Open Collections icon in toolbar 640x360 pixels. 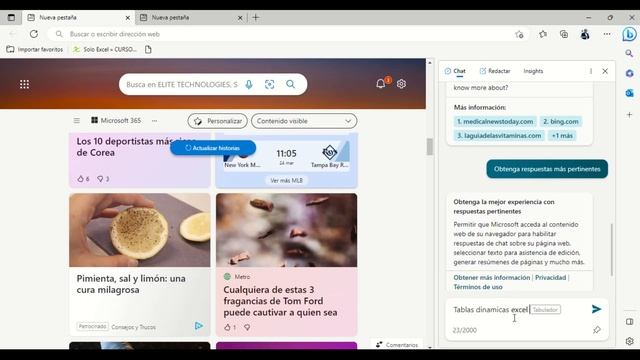click(x=564, y=34)
